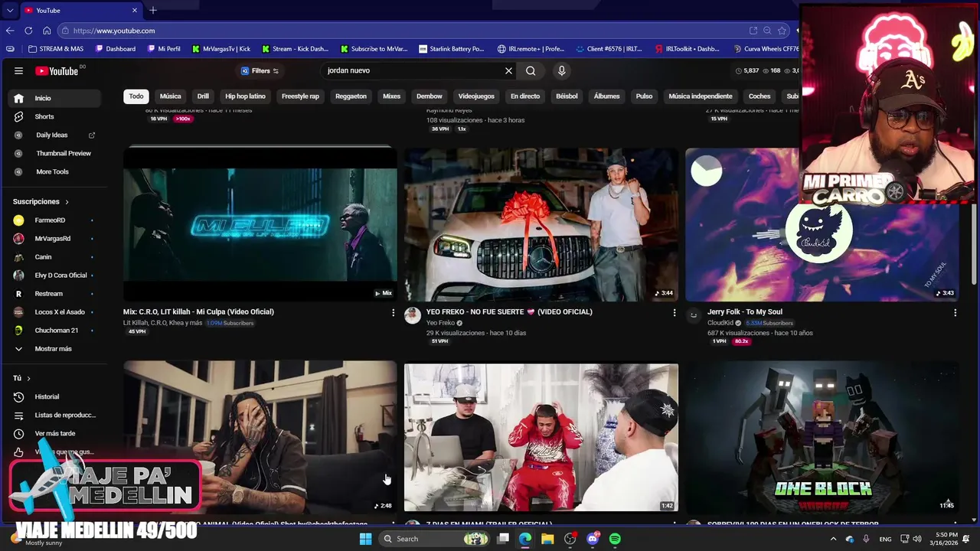Open File Explorer from taskbar

547,539
